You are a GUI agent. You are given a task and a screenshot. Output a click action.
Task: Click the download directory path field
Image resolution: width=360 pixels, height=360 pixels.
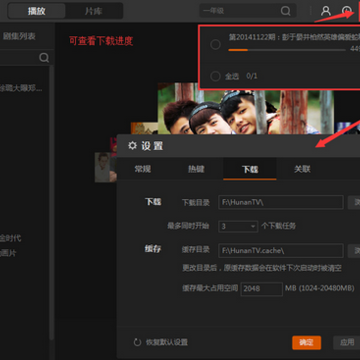point(281,202)
